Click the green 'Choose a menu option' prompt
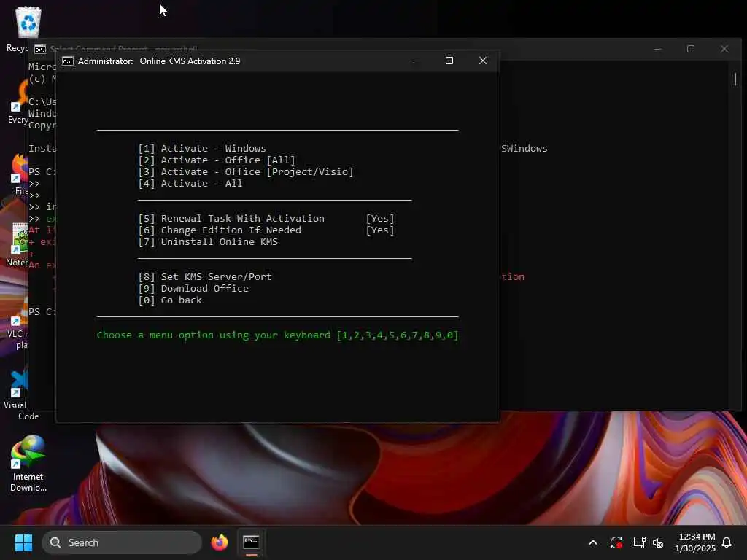Viewport: 747px width, 560px height. tap(278, 335)
